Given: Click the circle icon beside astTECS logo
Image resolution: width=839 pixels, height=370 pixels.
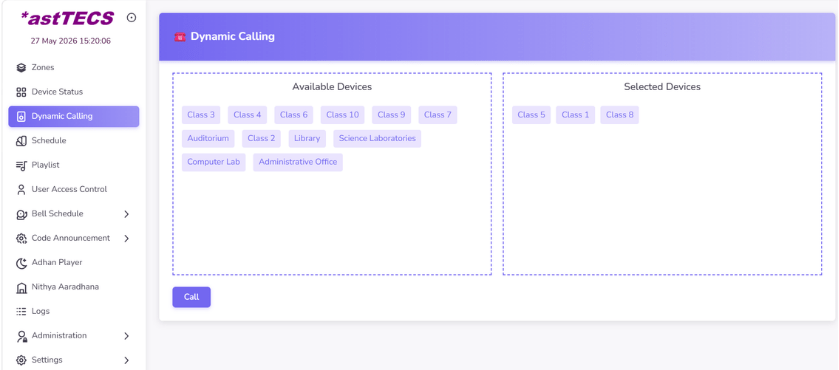Looking at the screenshot, I should tap(131, 18).
